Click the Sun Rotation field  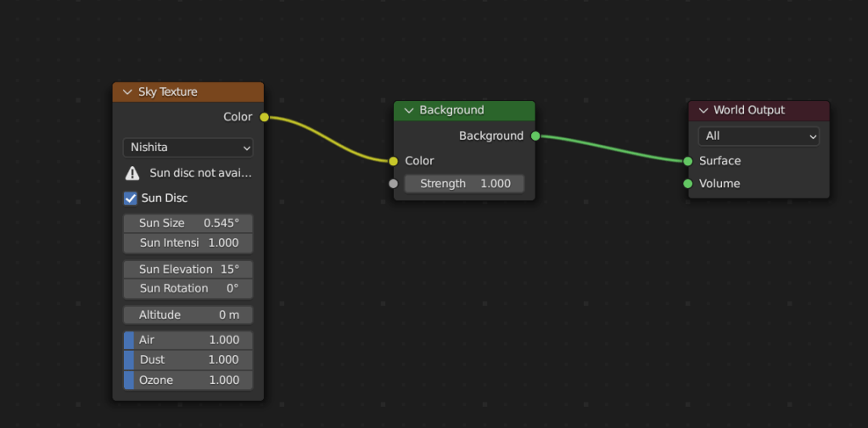(x=188, y=288)
